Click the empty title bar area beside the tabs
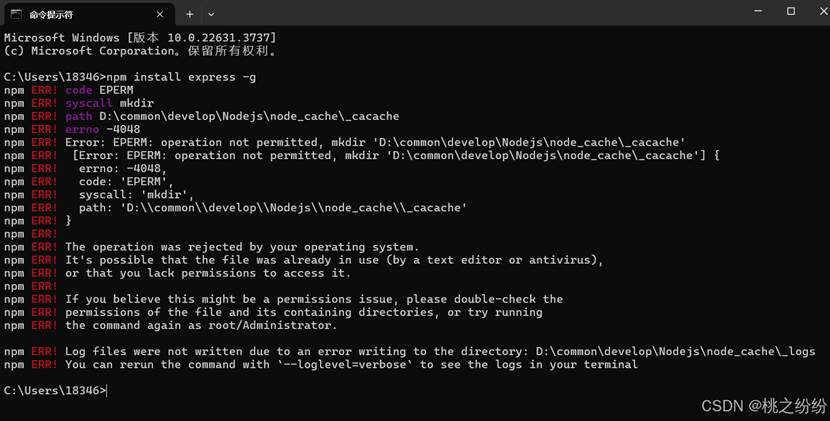The image size is (830, 421). tap(476, 13)
